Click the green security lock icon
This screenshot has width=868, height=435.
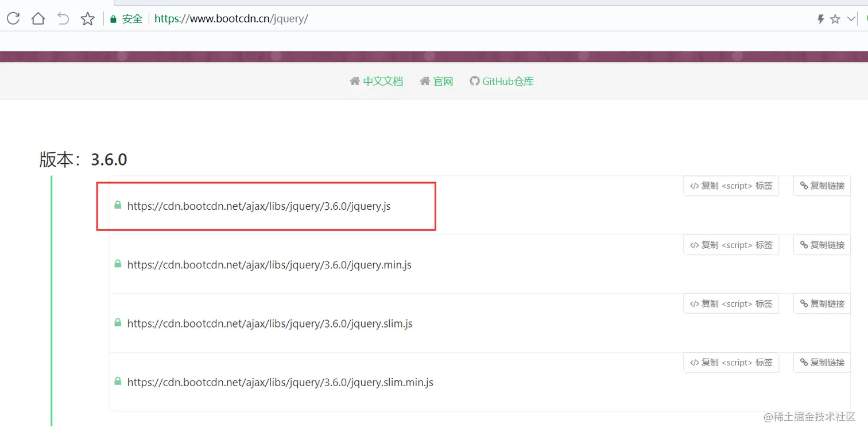point(114,19)
